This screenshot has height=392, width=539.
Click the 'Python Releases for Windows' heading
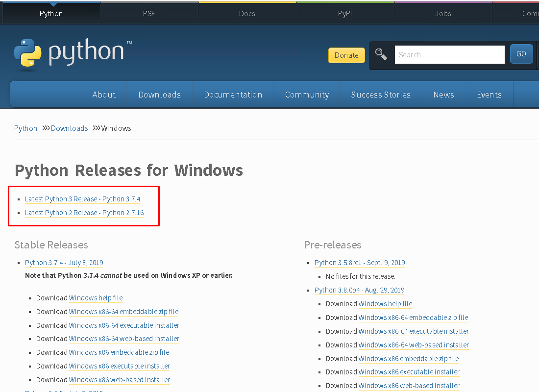point(128,171)
